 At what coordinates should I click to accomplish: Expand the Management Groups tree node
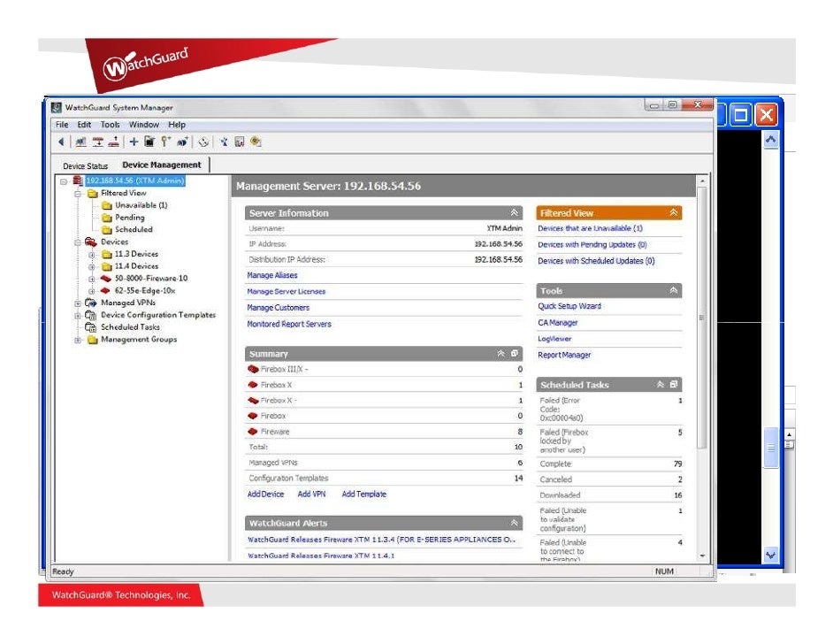click(78, 340)
